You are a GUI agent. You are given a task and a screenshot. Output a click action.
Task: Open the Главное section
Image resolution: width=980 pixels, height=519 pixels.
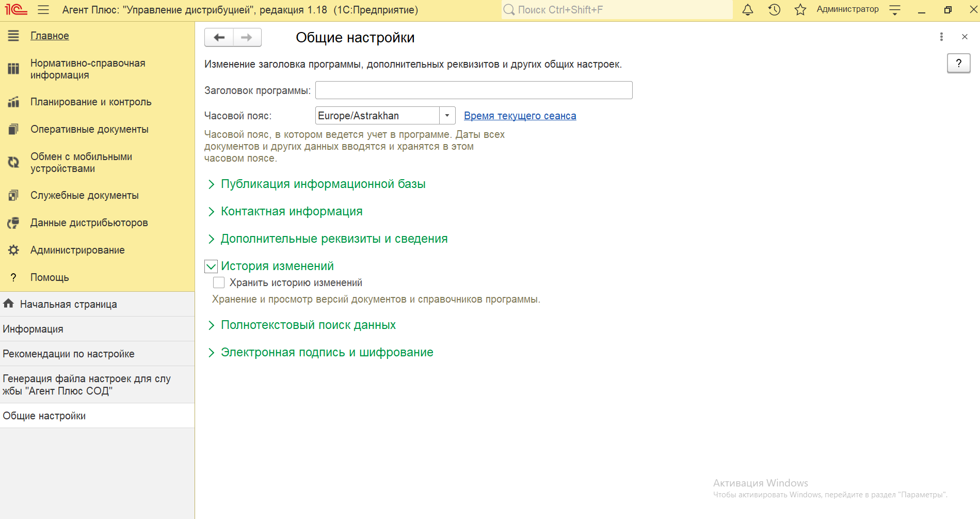coord(50,36)
